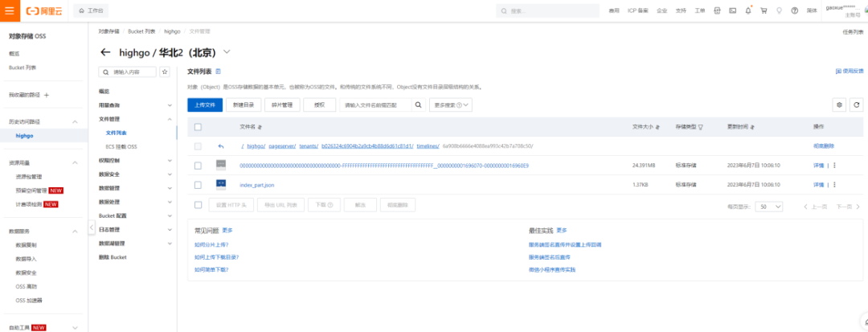Open the Cloud Shell terminal icon

tap(732, 10)
